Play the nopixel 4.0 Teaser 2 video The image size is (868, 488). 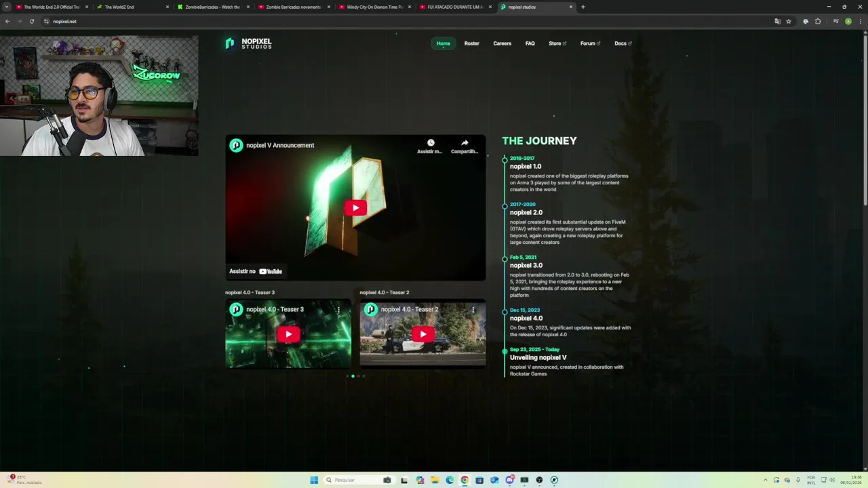[x=423, y=333]
